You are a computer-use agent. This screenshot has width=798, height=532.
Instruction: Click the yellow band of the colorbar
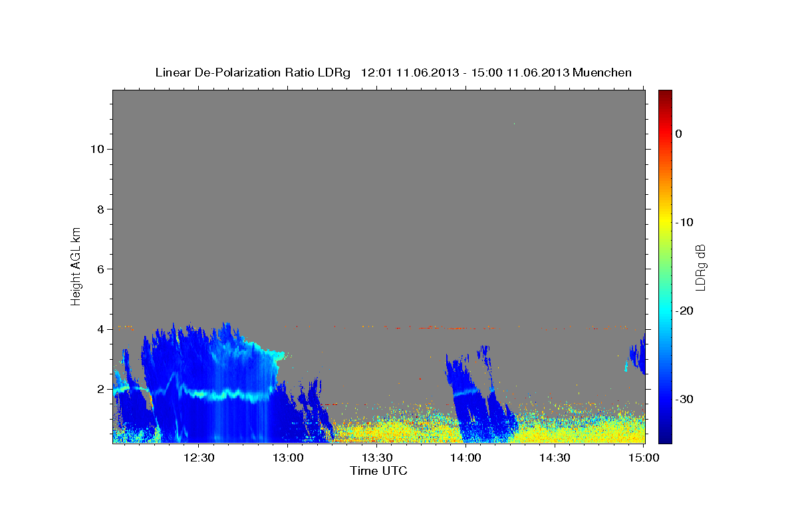[665, 219]
